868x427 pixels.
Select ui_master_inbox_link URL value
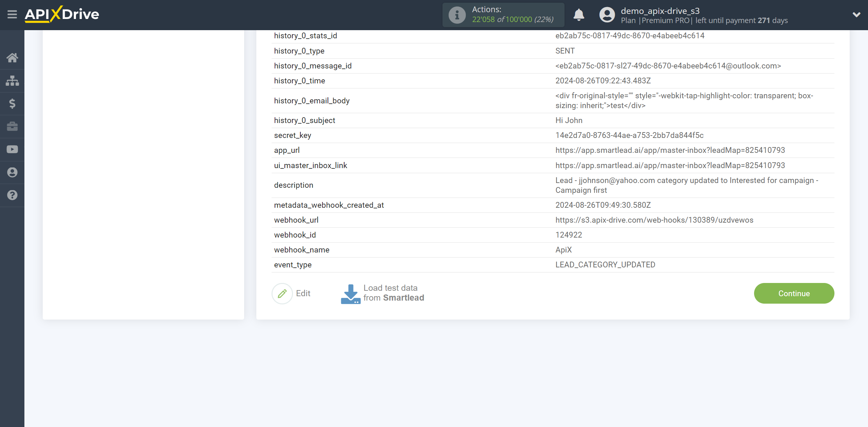670,166
